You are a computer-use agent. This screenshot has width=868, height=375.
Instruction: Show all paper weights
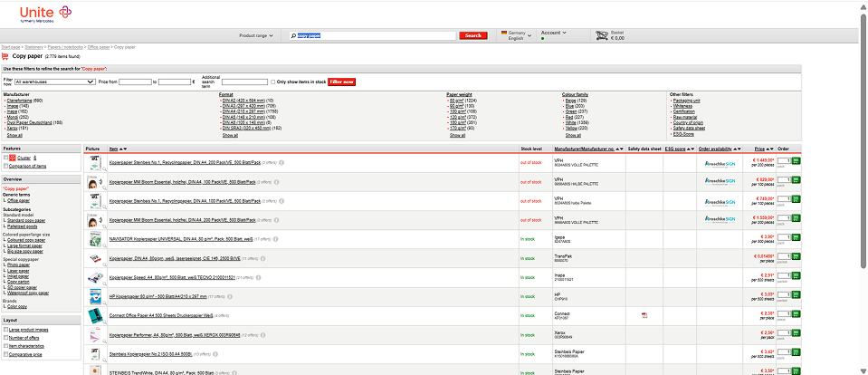[x=457, y=135]
